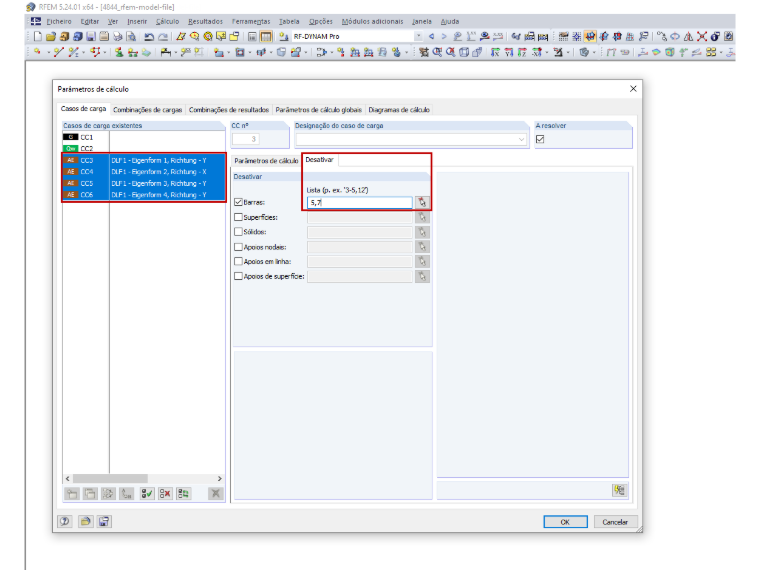Click the Table display icon in the main toolbar
Screen dimensions: 760x570
click(266, 36)
